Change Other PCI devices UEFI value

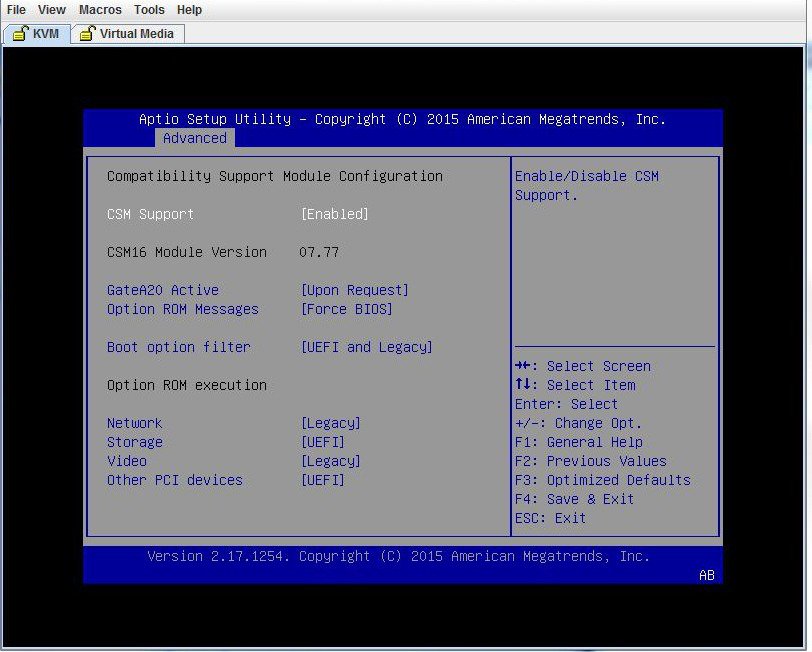pos(322,480)
